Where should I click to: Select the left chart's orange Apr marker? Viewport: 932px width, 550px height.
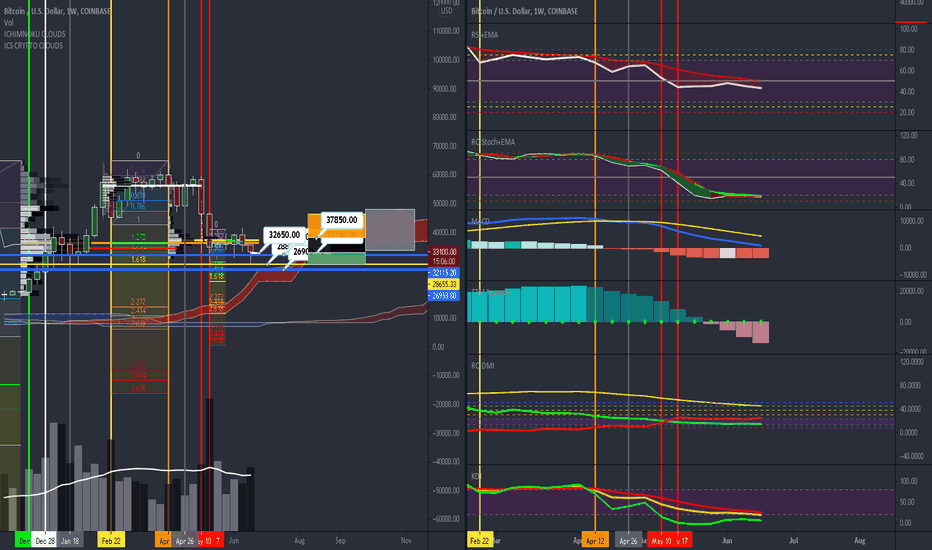pos(162,540)
